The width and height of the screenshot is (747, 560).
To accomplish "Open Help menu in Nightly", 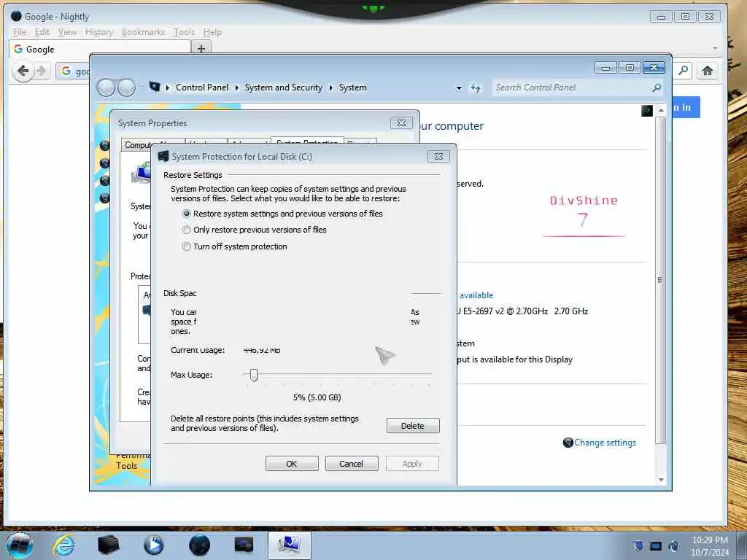I will click(212, 32).
